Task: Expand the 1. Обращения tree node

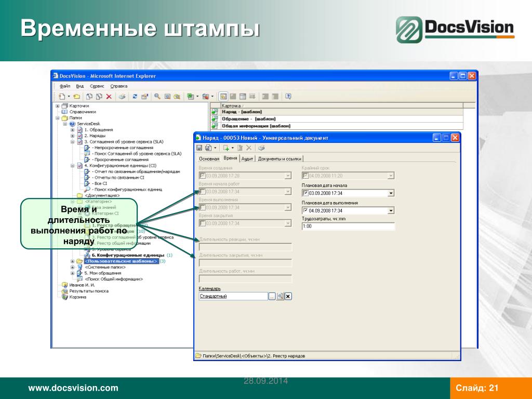Action: point(72,130)
